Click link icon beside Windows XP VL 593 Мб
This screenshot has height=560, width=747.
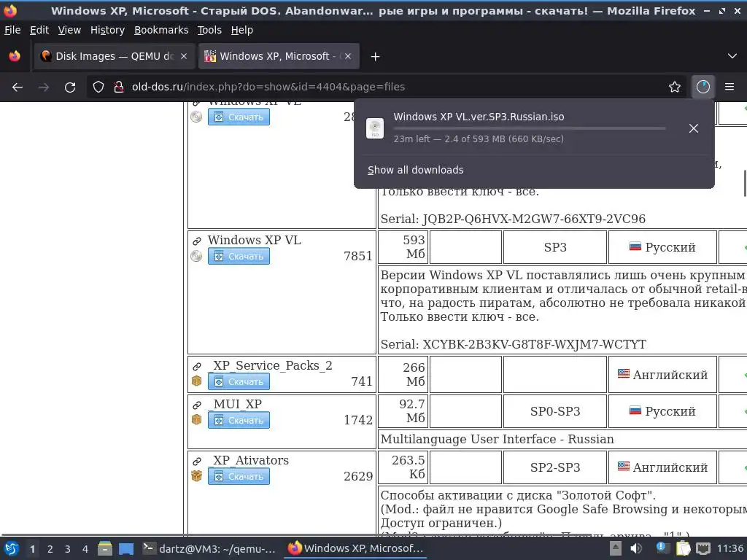click(197, 241)
